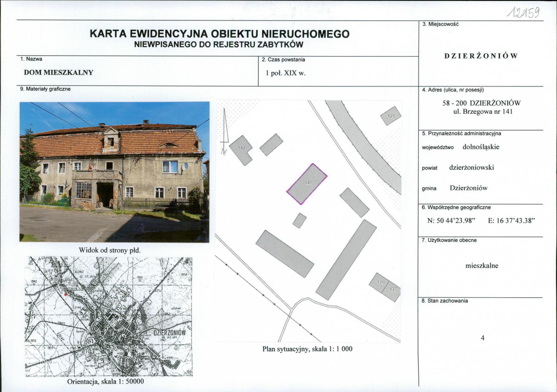This screenshot has width=557, height=392.
Task: Click the 'powiat' label
Action: 430,168
